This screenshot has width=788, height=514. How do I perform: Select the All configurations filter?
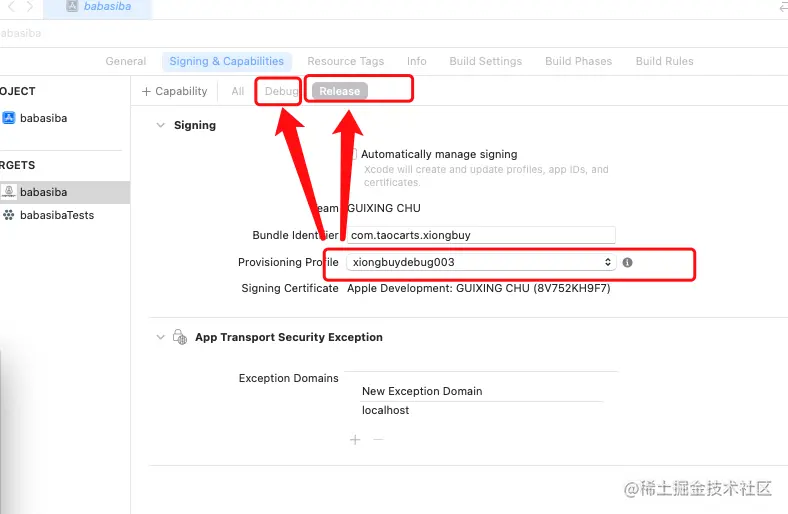click(238, 91)
